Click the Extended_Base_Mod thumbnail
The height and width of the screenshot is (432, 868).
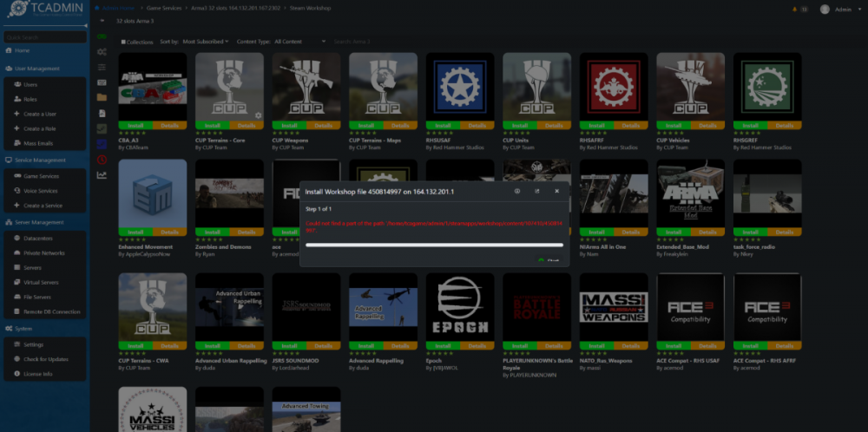pyautogui.click(x=690, y=193)
